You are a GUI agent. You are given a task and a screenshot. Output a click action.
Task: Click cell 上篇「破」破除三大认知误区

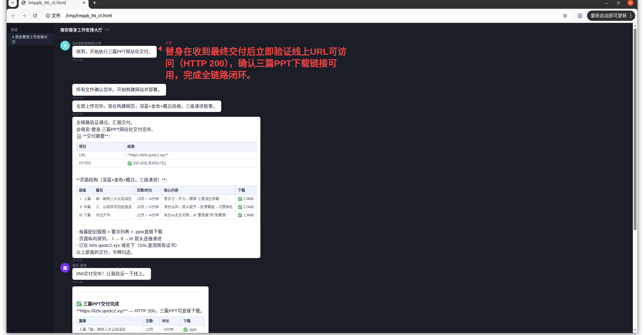[x=110, y=330]
